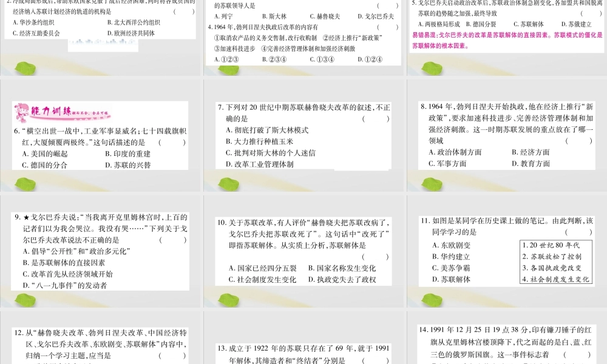Image resolution: width=607 pixels, height=364 pixels.
Task: Click note line 1. 20世纪80年代
Action: point(551,245)
